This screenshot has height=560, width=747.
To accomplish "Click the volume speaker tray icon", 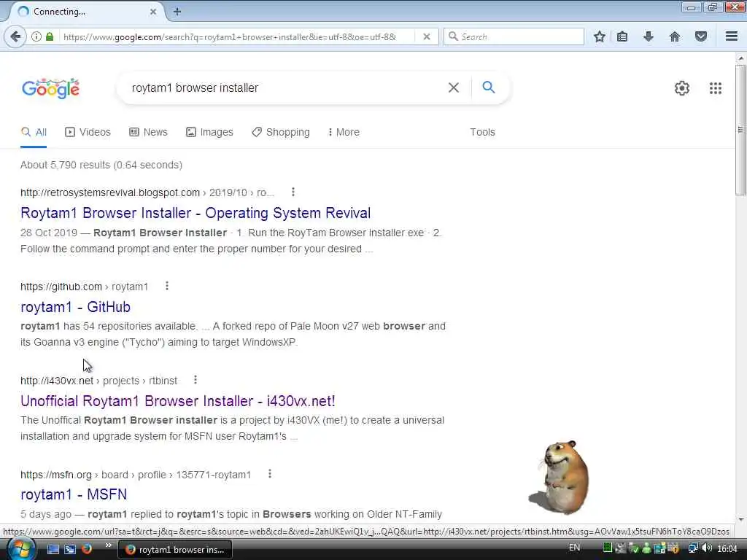I will point(707,548).
